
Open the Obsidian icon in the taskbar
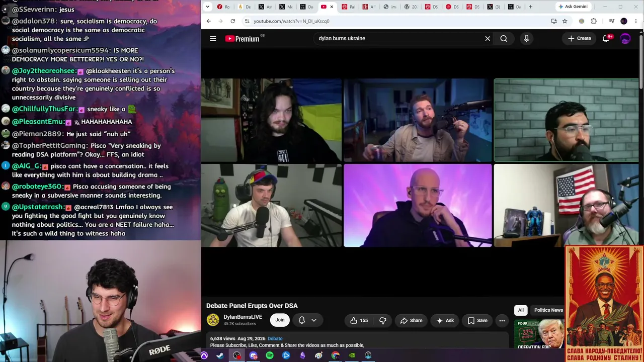coord(302,355)
